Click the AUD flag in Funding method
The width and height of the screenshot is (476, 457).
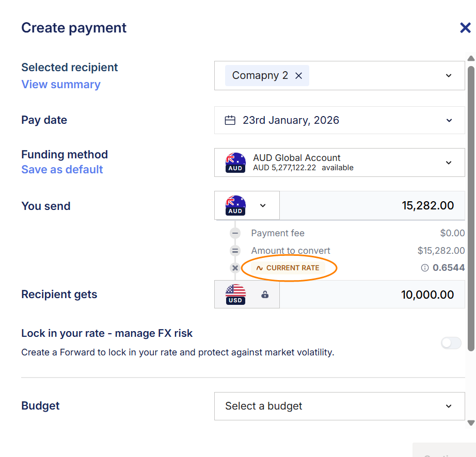[x=236, y=162]
